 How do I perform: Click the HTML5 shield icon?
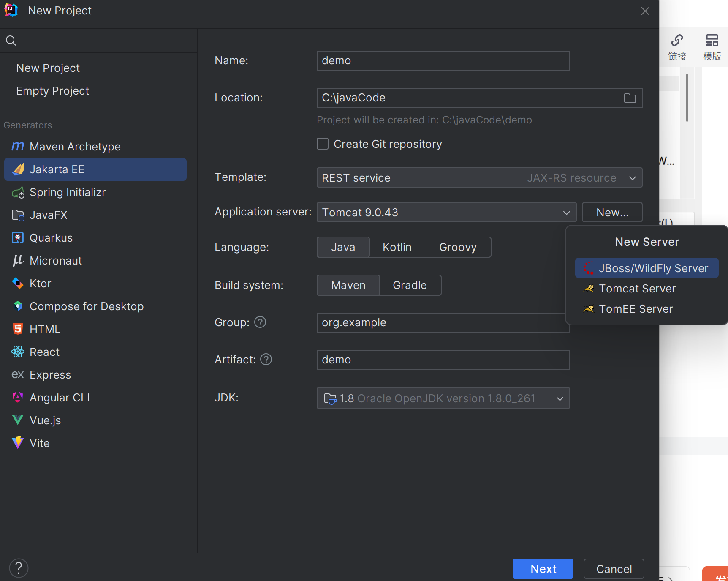pyautogui.click(x=18, y=329)
